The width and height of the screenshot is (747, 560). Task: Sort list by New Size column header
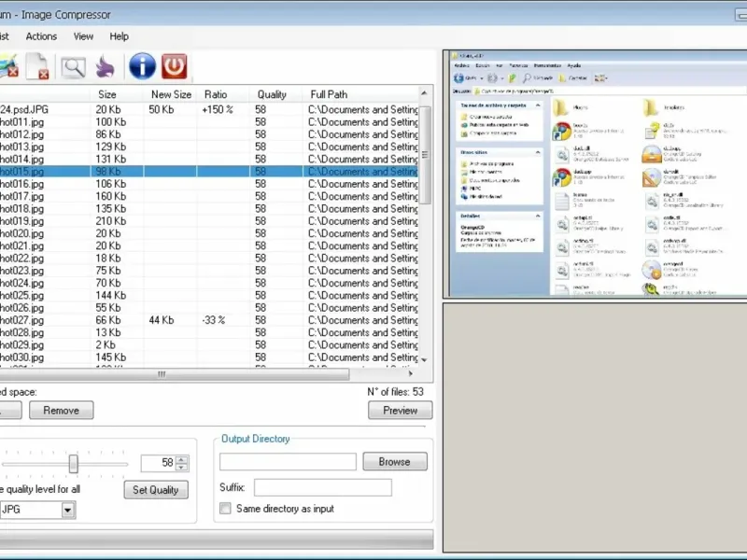click(170, 94)
